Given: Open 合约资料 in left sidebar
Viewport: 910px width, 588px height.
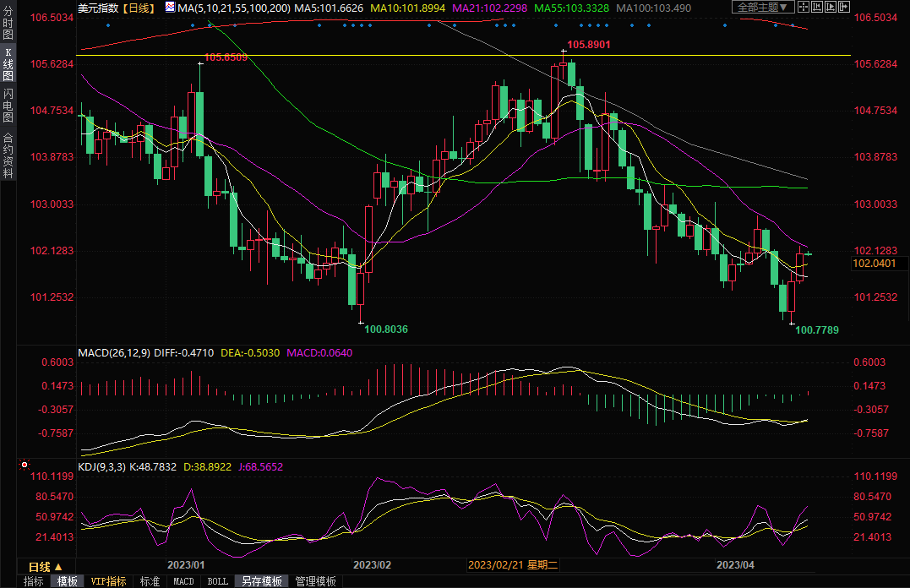Looking at the screenshot, I should (x=8, y=154).
